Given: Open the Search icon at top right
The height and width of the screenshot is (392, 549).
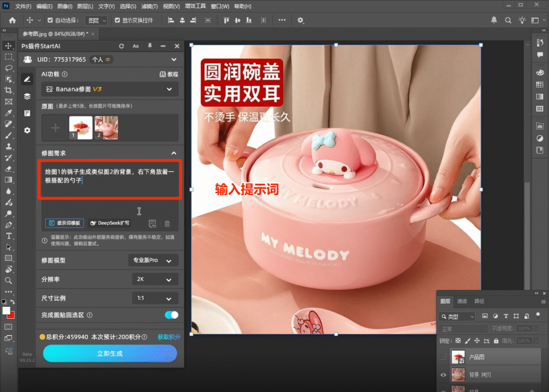Looking at the screenshot, I should pos(508,20).
